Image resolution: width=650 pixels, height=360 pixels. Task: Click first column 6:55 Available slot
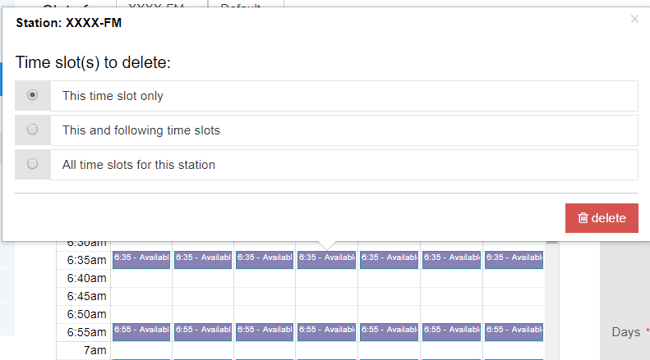pyautogui.click(x=141, y=332)
